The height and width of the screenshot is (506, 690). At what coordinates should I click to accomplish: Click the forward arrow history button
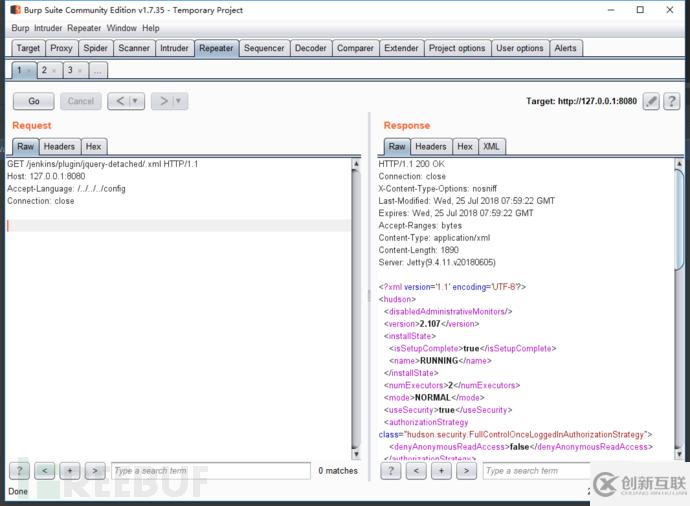[x=164, y=101]
